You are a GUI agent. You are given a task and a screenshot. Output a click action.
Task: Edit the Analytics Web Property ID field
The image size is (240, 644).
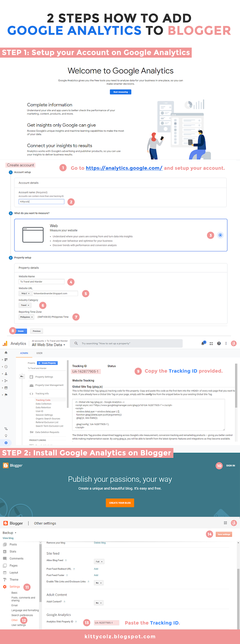(106, 623)
